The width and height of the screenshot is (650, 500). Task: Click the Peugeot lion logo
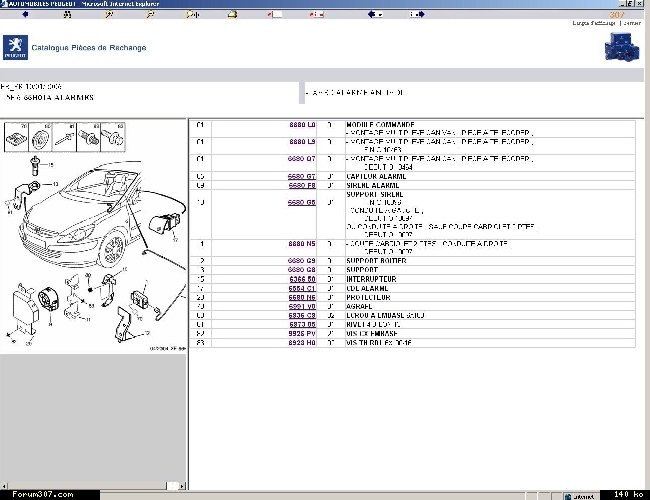[15, 47]
